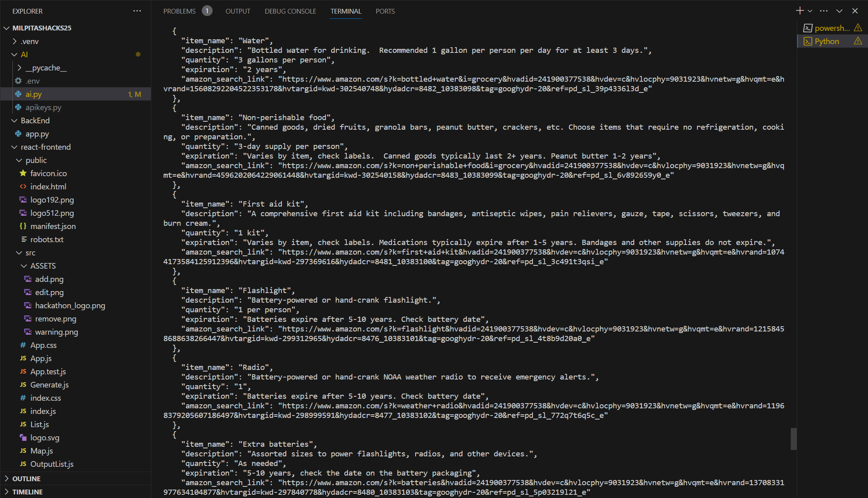
Task: Open Explorer more actions ellipsis
Action: click(x=137, y=11)
